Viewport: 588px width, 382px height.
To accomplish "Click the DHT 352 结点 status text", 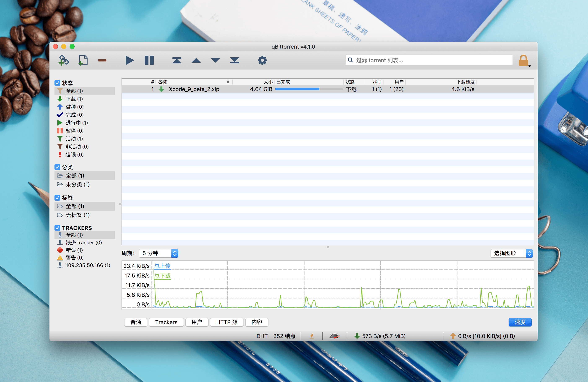I will click(x=276, y=336).
